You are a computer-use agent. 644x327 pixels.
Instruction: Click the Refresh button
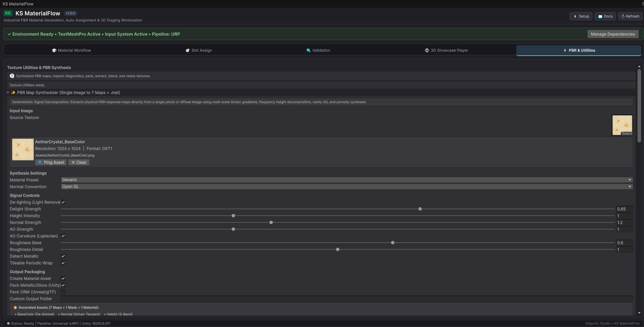tap(630, 16)
